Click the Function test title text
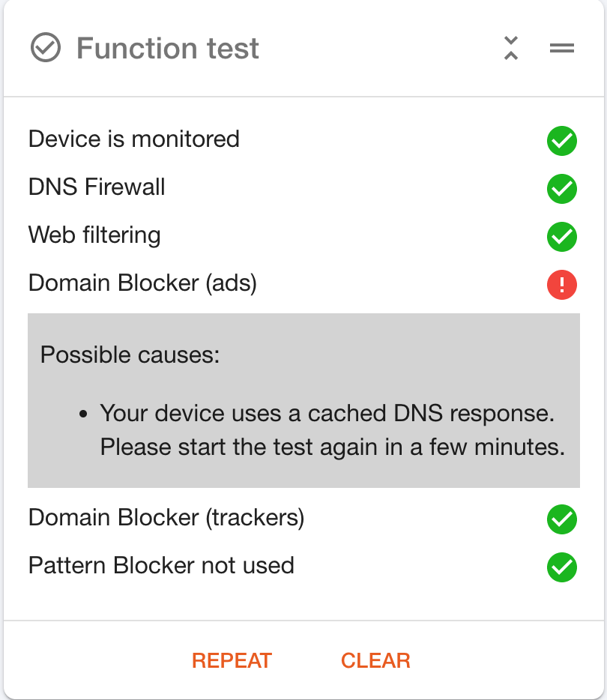The image size is (607, 700). coord(168,48)
